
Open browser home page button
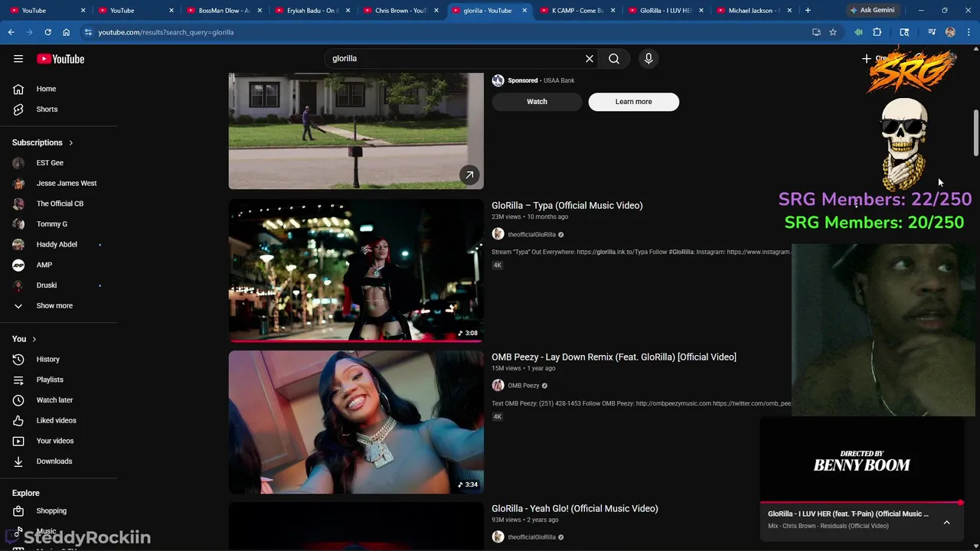66,32
